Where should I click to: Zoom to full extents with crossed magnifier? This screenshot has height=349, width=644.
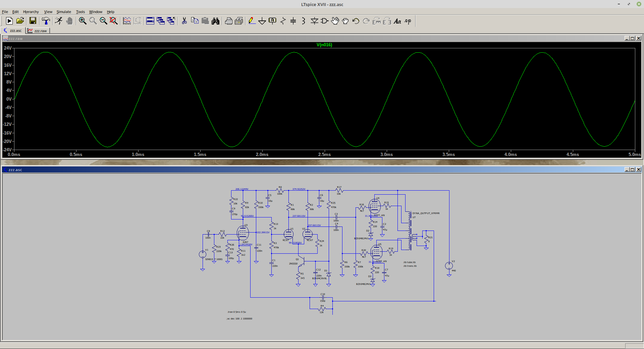[114, 21]
